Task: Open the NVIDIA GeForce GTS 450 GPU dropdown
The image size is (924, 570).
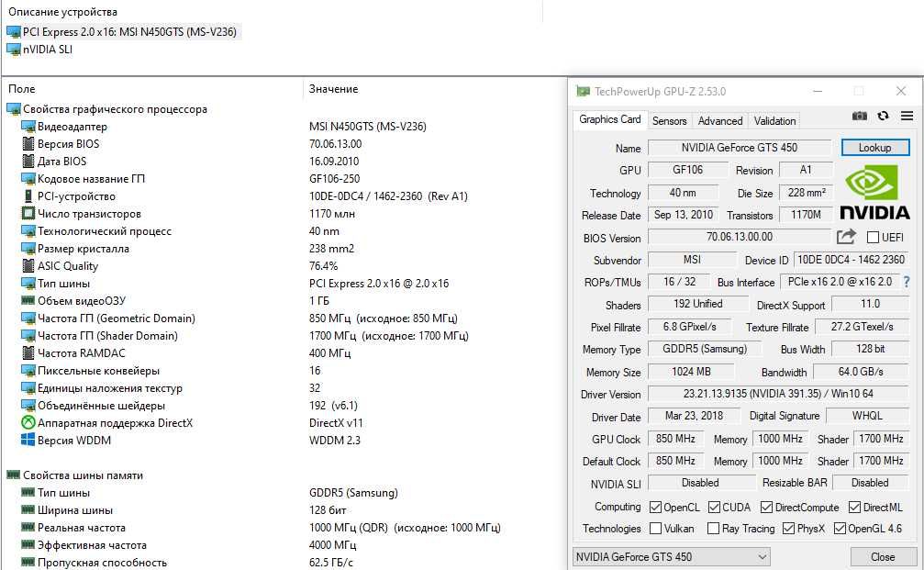Action: (x=671, y=556)
